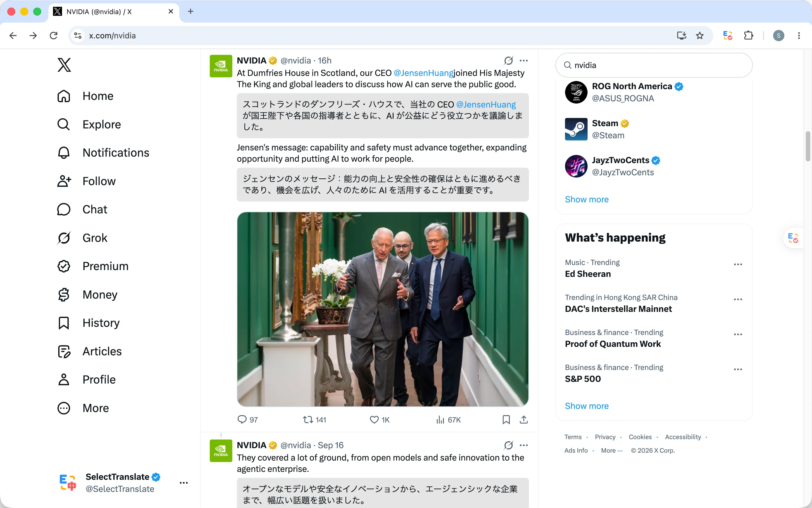Open account menu dots beside SelectTranslate
The width and height of the screenshot is (812, 508).
[x=184, y=483]
